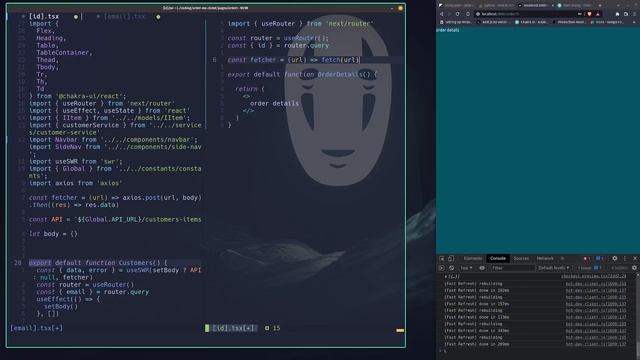Viewport: 640px width, 360px height.
Task: Open console settings gear beside the issues counter
Action: [x=634, y=268]
